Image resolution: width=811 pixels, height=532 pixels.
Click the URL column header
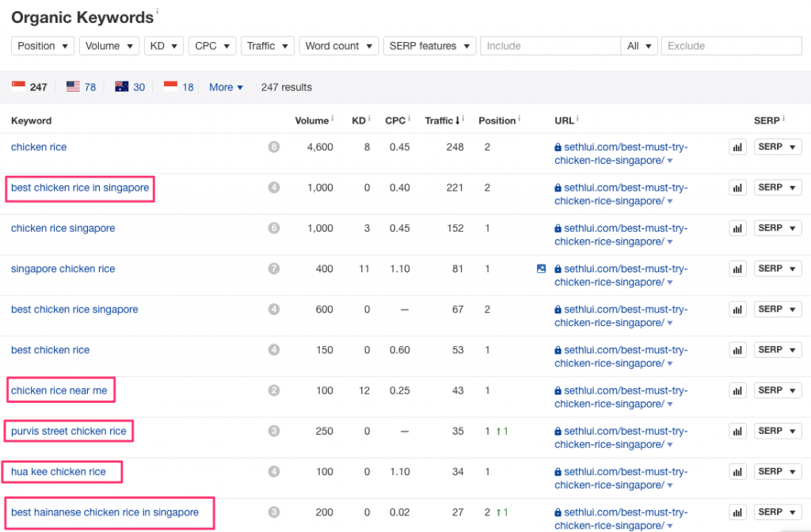point(564,120)
